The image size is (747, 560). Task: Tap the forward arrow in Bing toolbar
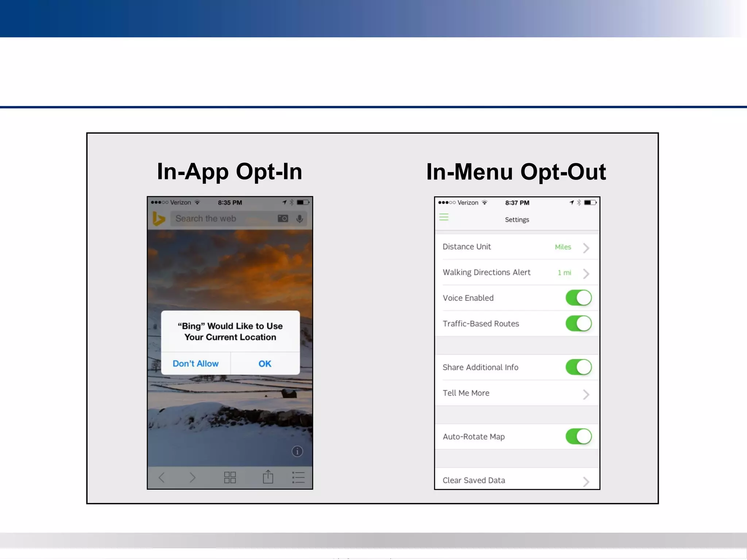(x=193, y=477)
